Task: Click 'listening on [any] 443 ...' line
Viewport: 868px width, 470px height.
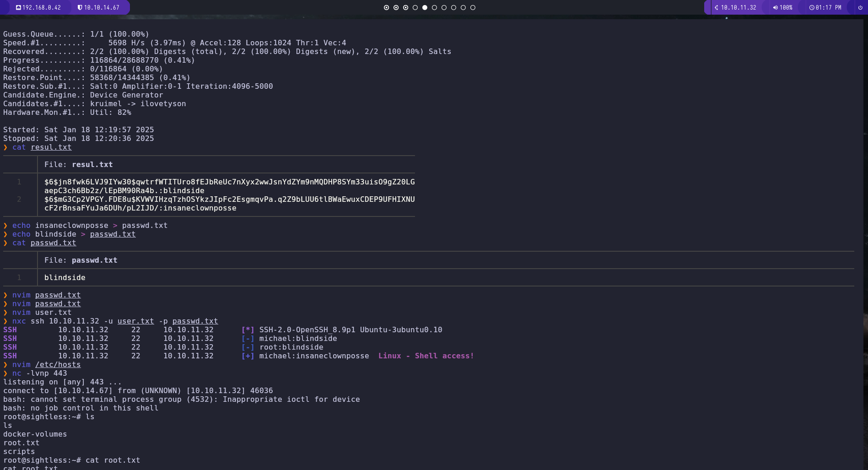Action: 63,382
